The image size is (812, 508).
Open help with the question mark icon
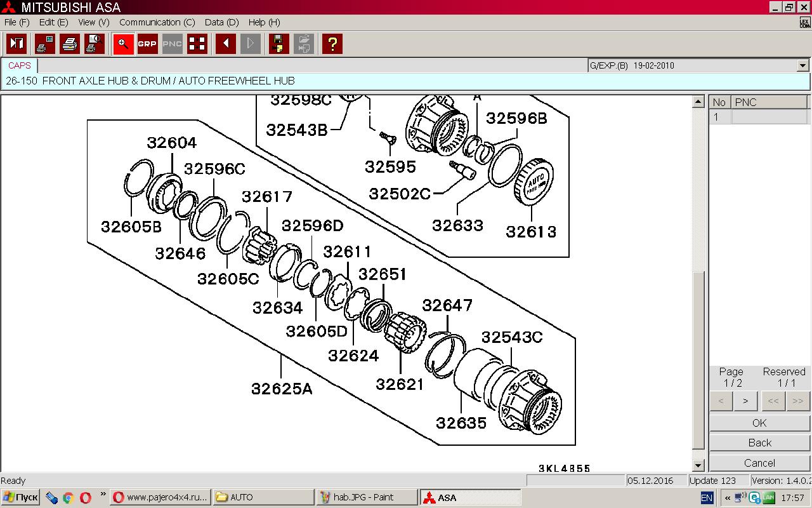(x=332, y=44)
